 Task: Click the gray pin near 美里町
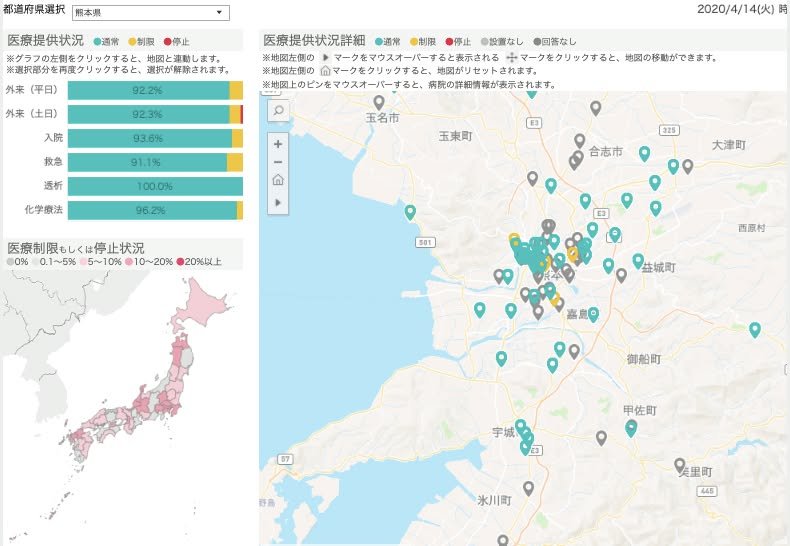pos(680,465)
